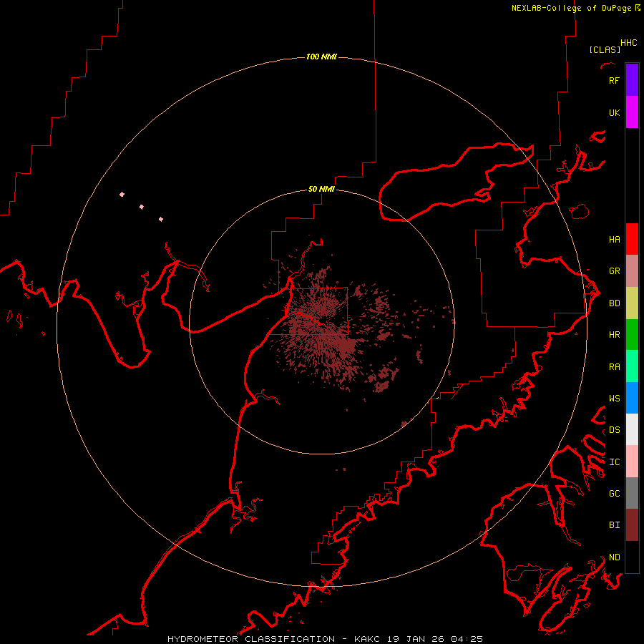Click the BD legend label
The height and width of the screenshot is (644, 644).
614,303
